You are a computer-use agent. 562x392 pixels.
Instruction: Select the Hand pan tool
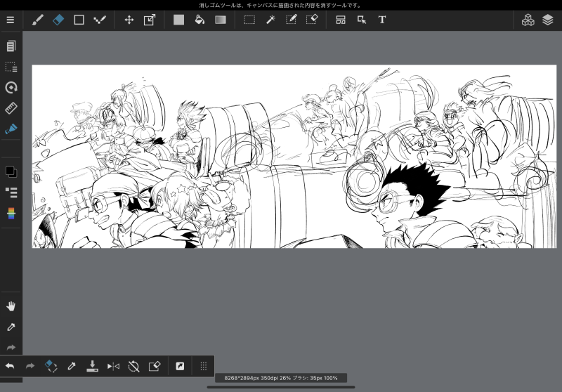click(11, 306)
